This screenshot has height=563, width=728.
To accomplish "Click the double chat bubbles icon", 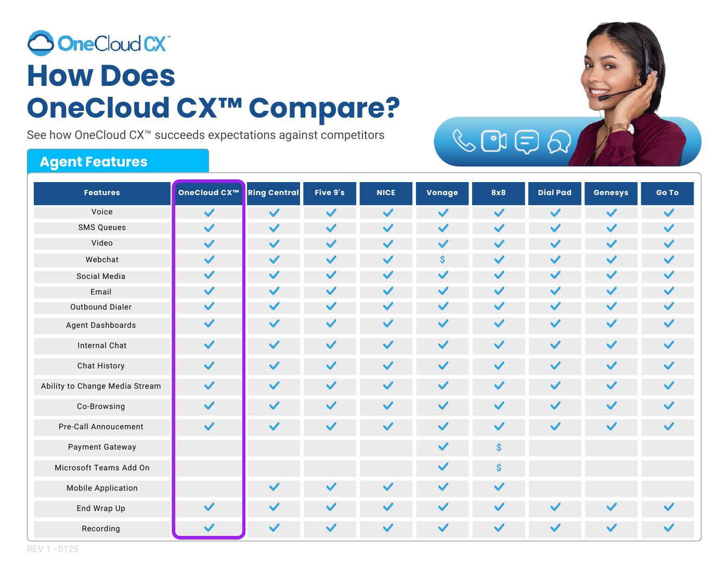I will pyautogui.click(x=559, y=142).
